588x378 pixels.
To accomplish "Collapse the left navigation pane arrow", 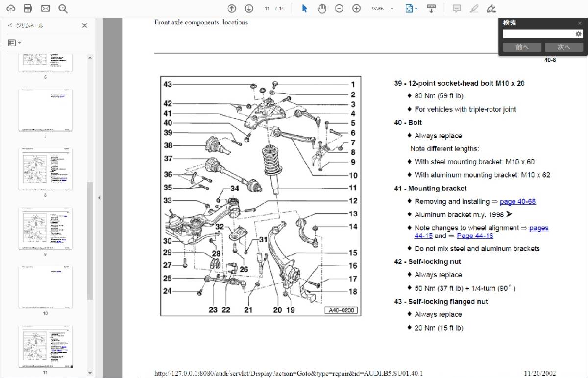I will click(99, 198).
